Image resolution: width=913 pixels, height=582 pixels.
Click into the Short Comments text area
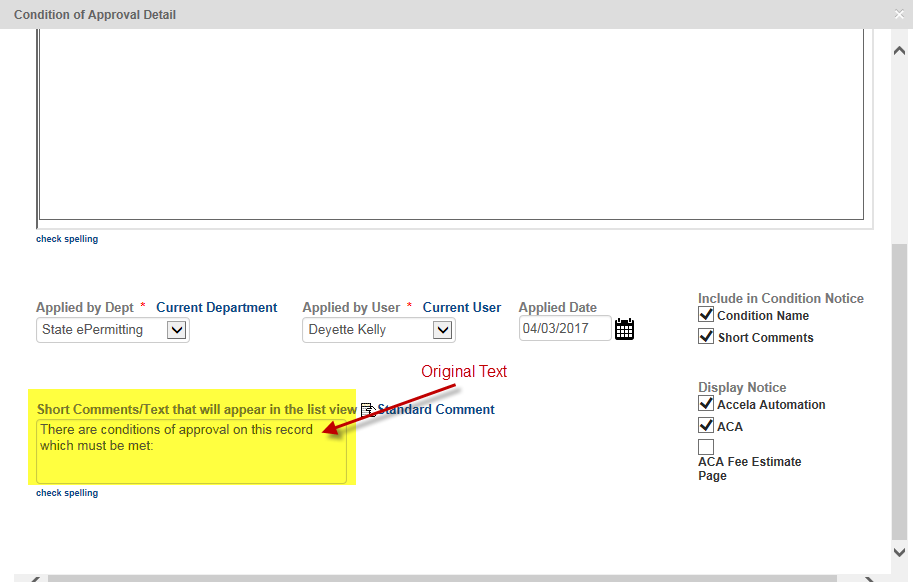coord(191,452)
